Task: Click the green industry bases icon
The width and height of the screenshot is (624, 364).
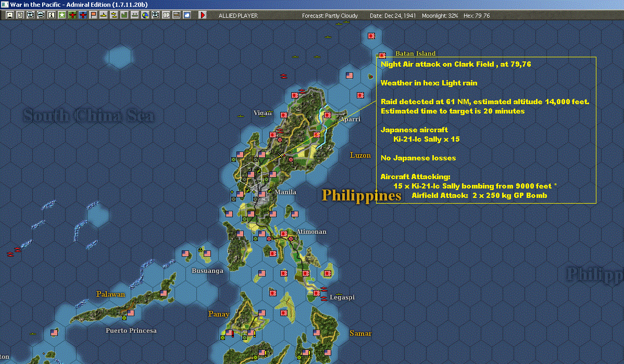Action: click(x=124, y=15)
